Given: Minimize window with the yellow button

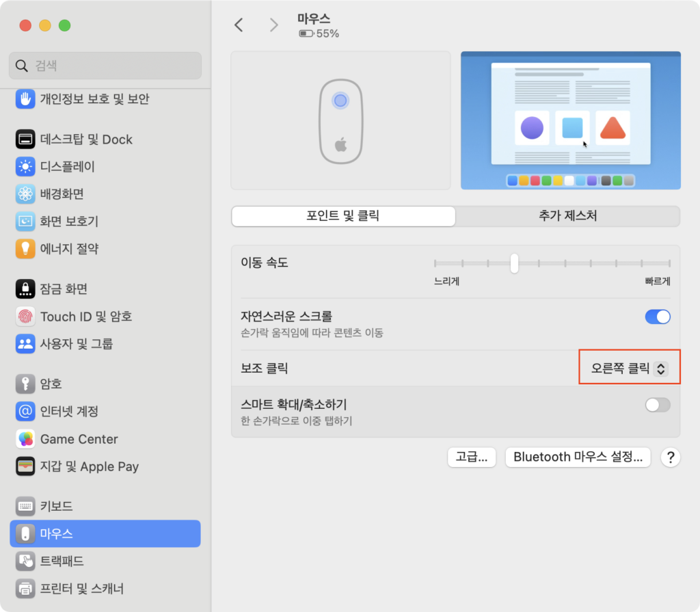Looking at the screenshot, I should [45, 25].
